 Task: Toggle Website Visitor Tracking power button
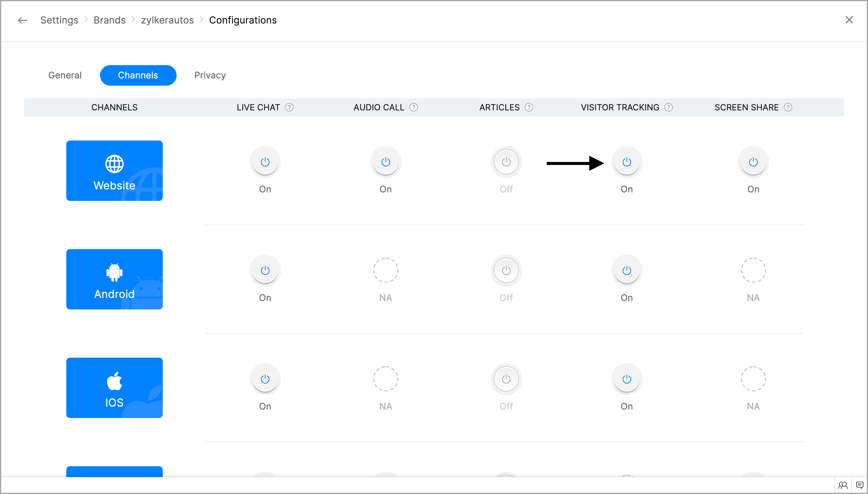click(627, 162)
